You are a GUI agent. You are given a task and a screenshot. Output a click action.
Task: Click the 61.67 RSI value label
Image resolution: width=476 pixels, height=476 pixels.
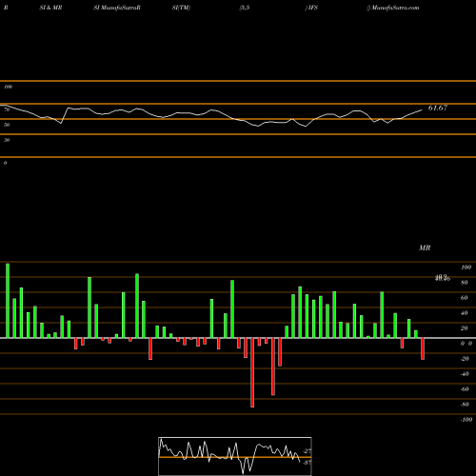438,108
